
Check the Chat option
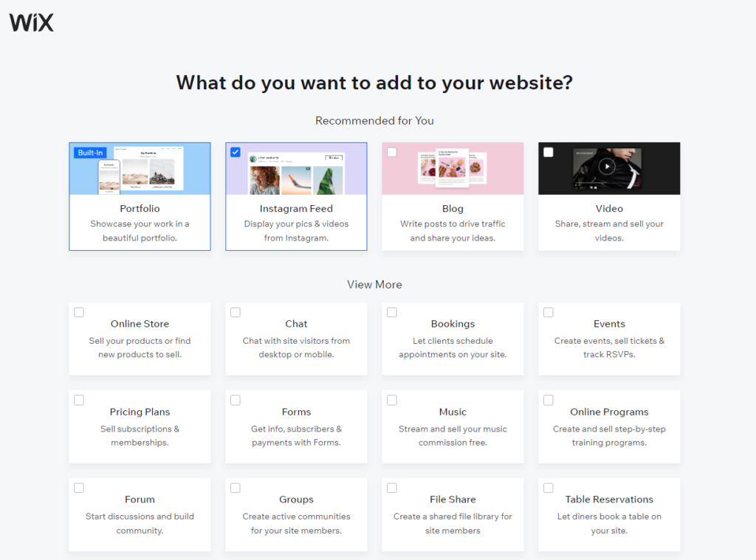pos(236,312)
